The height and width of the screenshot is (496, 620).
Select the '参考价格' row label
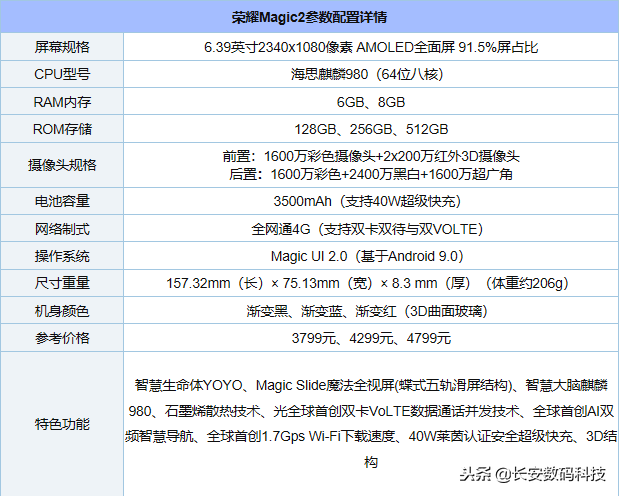click(62, 338)
